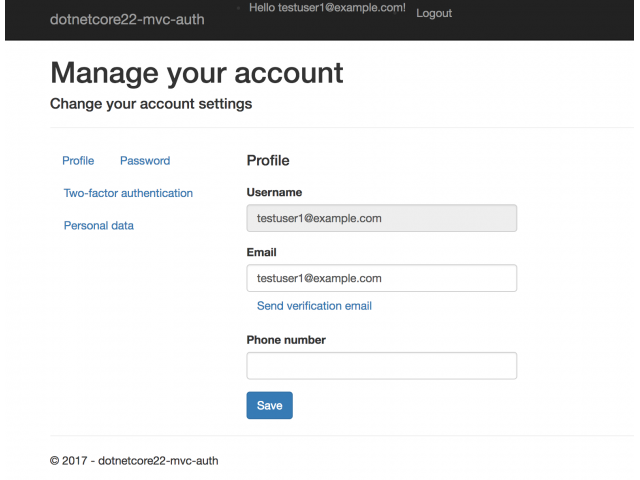
Task: Click the disabled Username field
Action: pos(382,218)
